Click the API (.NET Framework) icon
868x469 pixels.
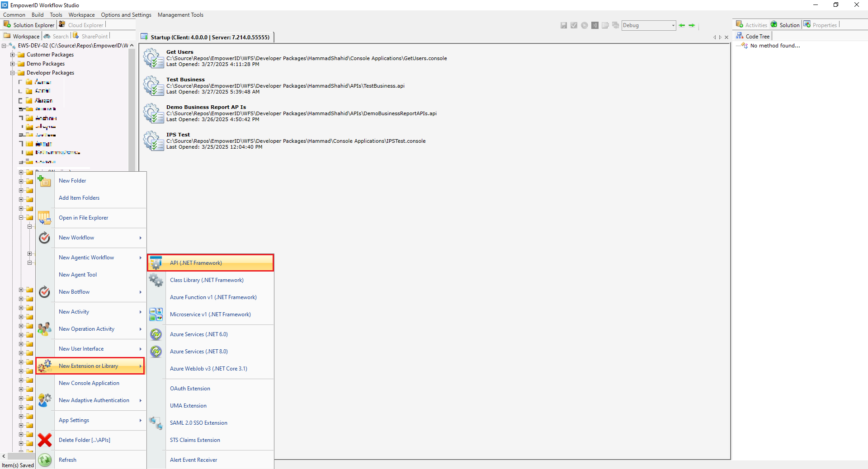point(156,263)
